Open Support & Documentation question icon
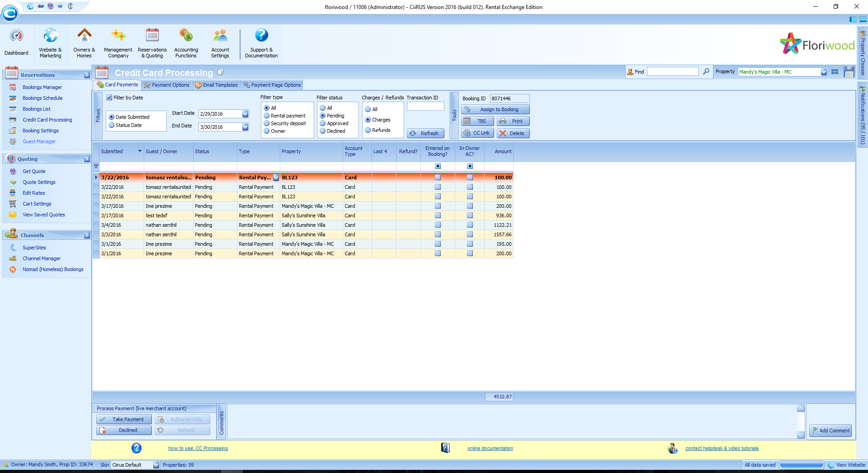 coord(261,36)
